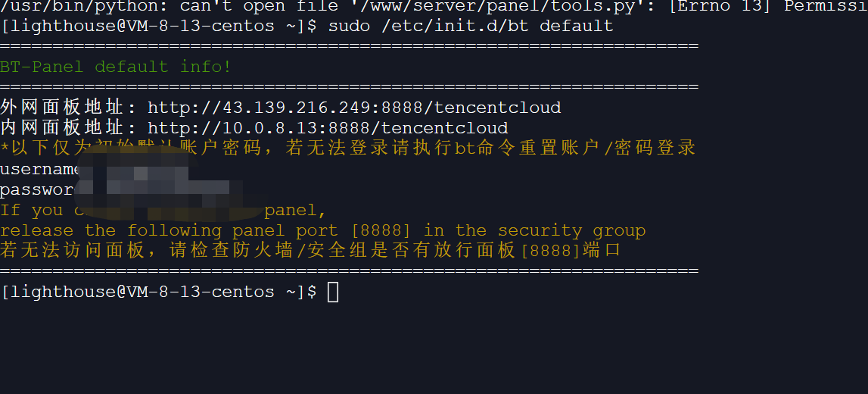This screenshot has width=868, height=394.
Task: Click the "password" label
Action: click(36, 189)
